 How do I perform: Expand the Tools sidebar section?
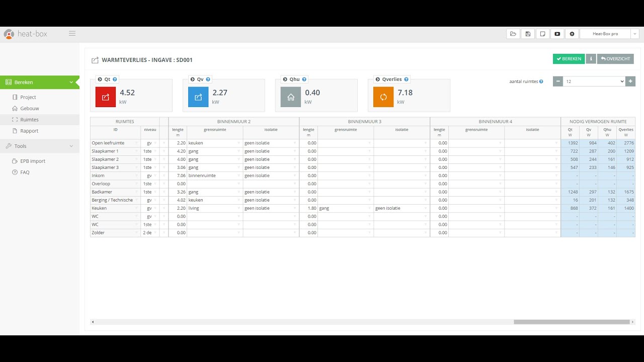coord(40,146)
